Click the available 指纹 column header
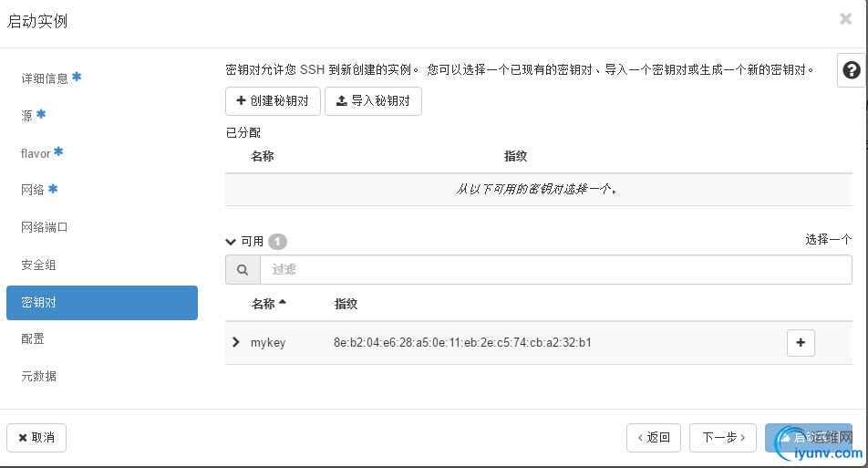 pos(346,304)
